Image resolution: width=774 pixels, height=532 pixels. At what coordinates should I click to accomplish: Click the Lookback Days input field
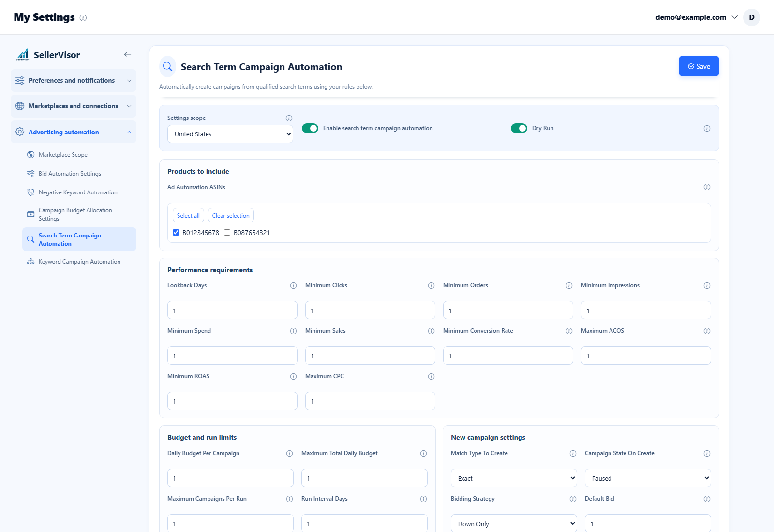[x=232, y=310]
